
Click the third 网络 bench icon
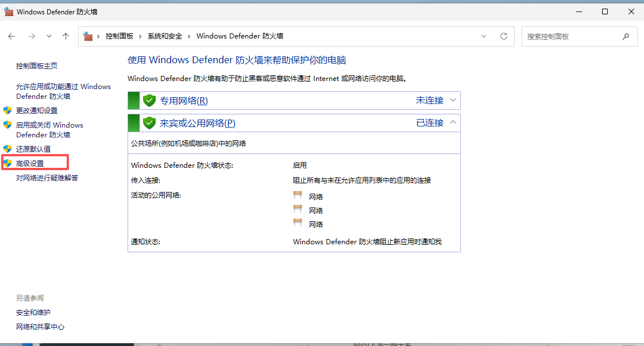click(x=298, y=223)
